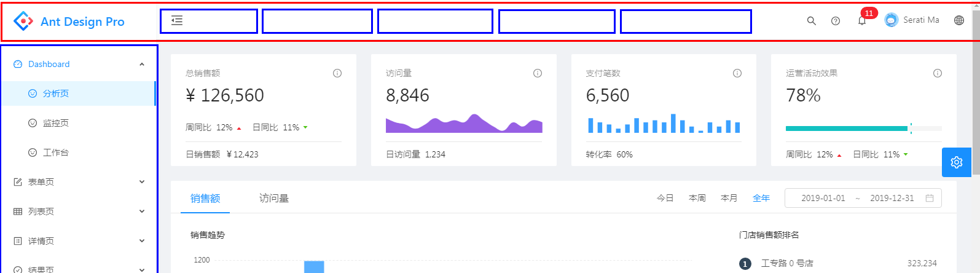Filter sales by 全年
The width and height of the screenshot is (980, 273).
(761, 198)
